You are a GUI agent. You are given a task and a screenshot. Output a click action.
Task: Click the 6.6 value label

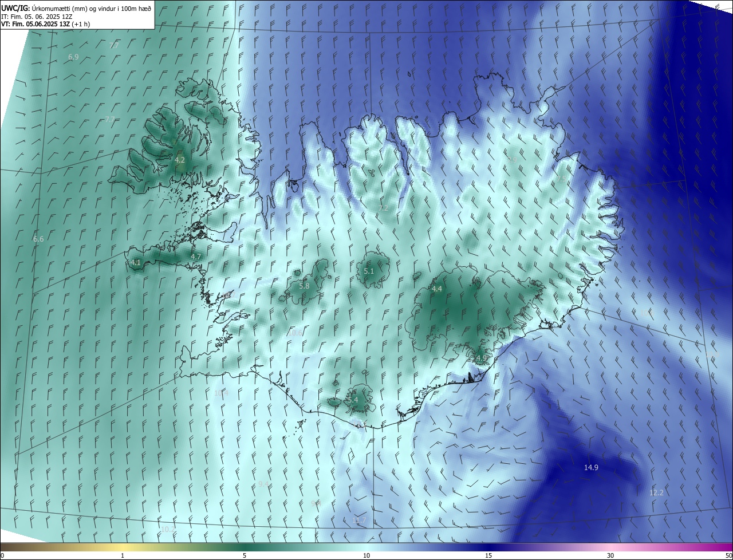pyautogui.click(x=38, y=239)
